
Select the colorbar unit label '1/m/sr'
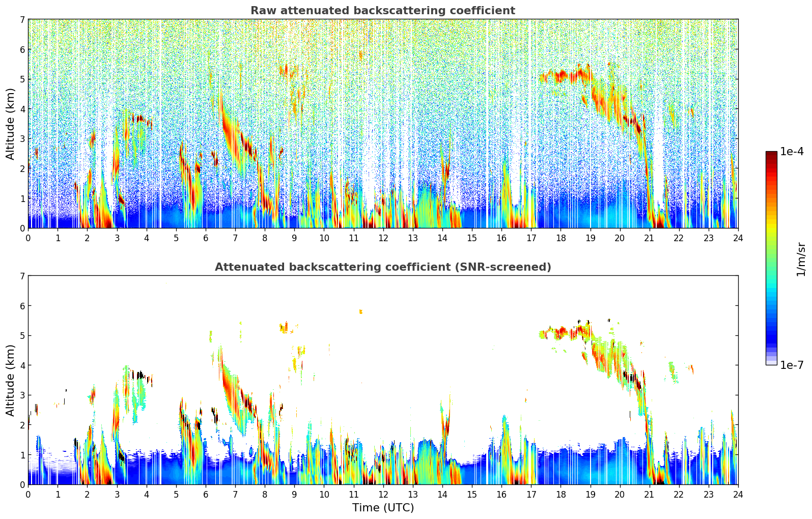tap(801, 258)
